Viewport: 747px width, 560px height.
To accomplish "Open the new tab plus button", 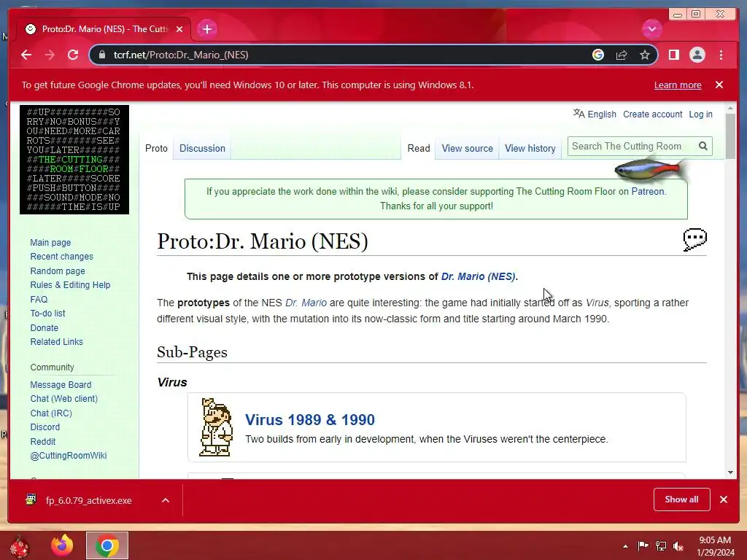I will [206, 29].
